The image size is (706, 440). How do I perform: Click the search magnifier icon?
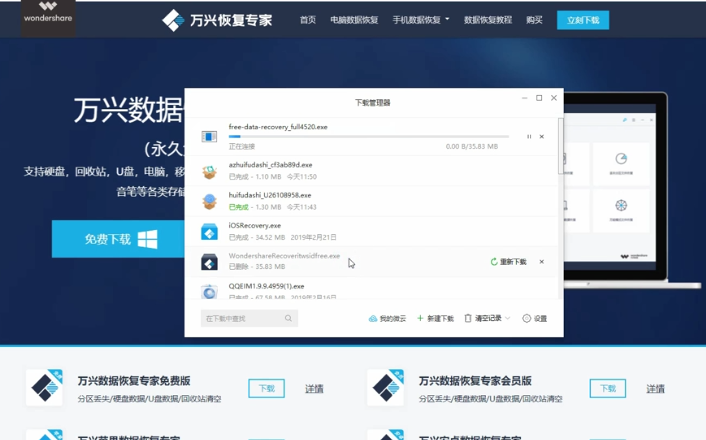coord(288,318)
